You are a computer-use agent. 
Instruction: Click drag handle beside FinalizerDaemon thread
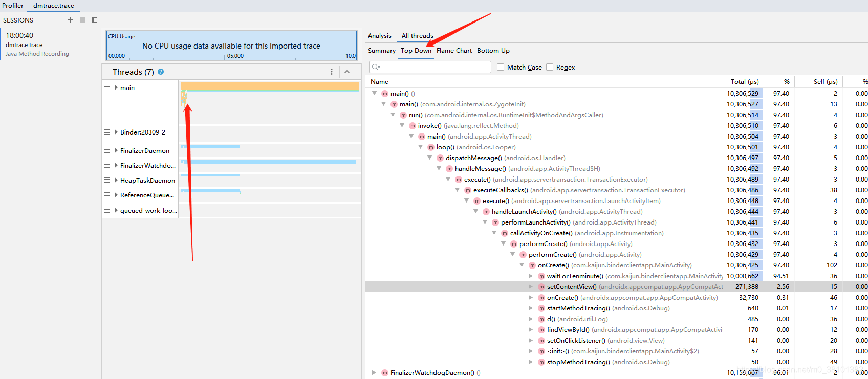coord(107,150)
